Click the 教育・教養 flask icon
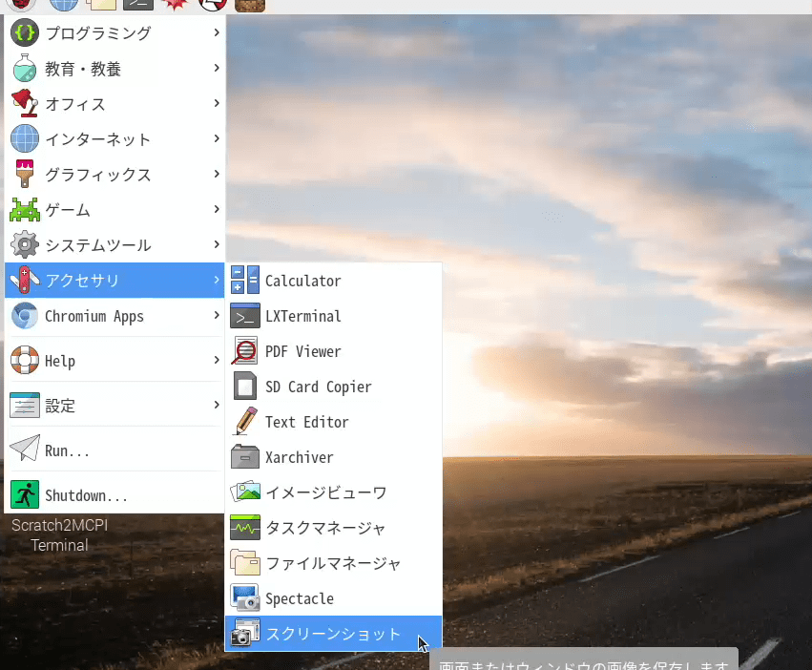Image resolution: width=812 pixels, height=670 pixels. pos(25,68)
